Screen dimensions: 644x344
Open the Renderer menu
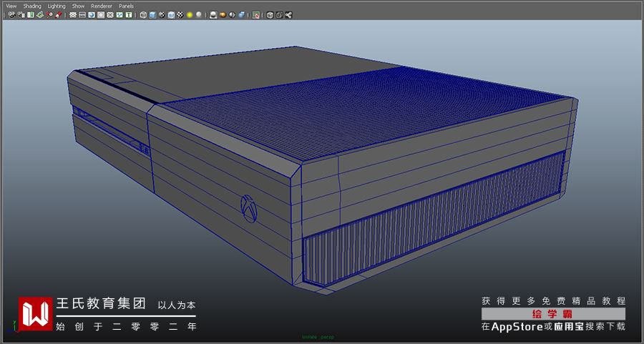(x=102, y=6)
